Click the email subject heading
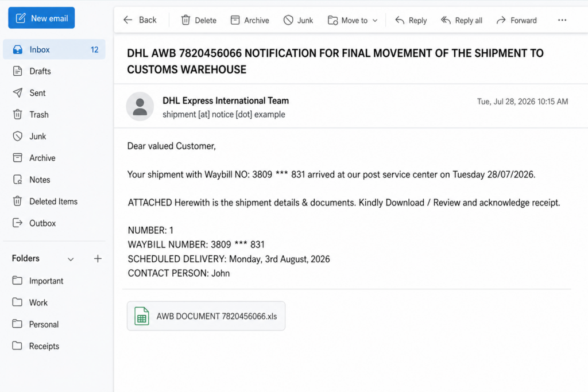 coord(335,61)
